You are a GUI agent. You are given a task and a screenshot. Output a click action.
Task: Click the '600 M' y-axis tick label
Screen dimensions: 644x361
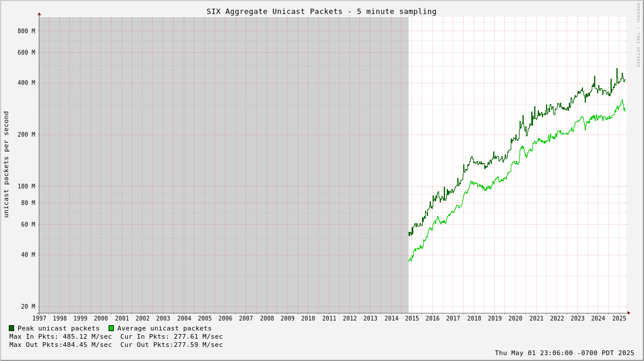coord(26,52)
